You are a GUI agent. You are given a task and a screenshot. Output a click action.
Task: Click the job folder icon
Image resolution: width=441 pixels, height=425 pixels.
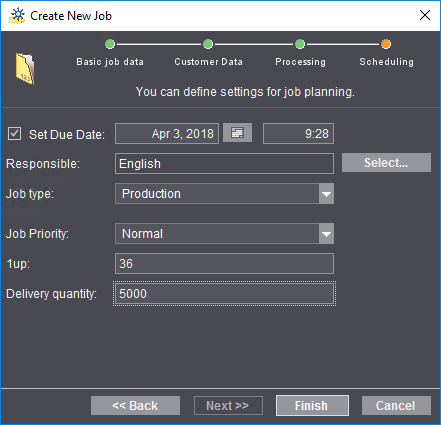pos(25,68)
